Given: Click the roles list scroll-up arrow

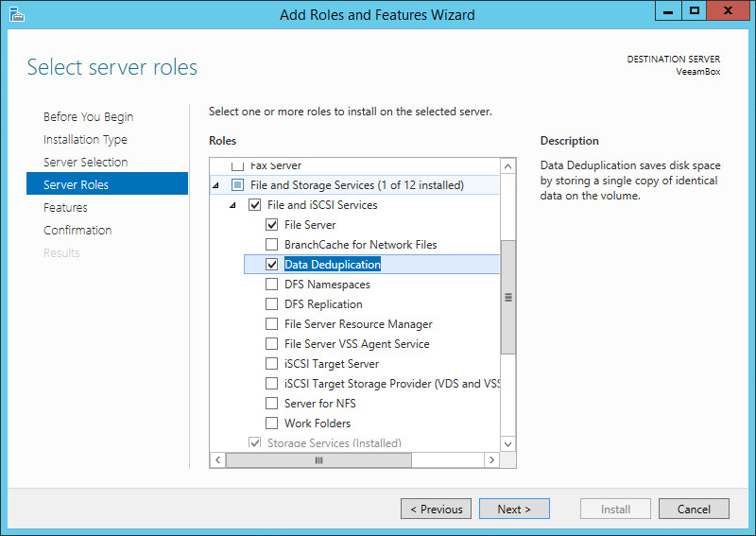Looking at the screenshot, I should click(x=507, y=167).
